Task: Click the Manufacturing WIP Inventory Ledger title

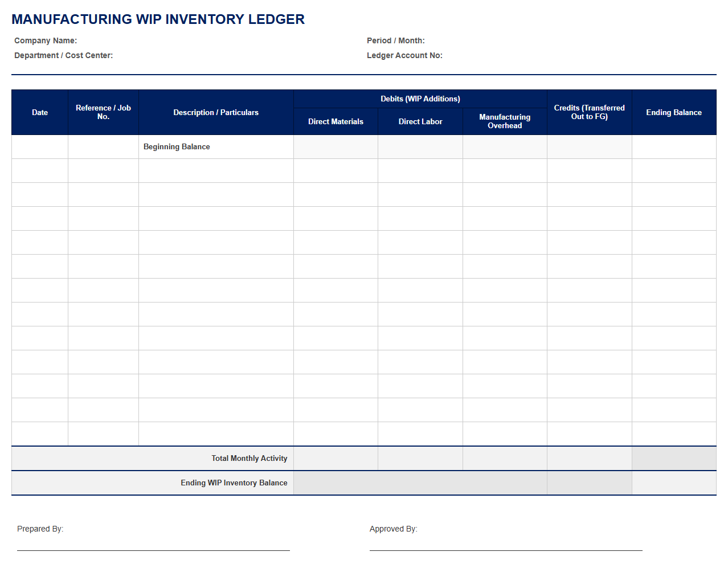Action: tap(158, 19)
